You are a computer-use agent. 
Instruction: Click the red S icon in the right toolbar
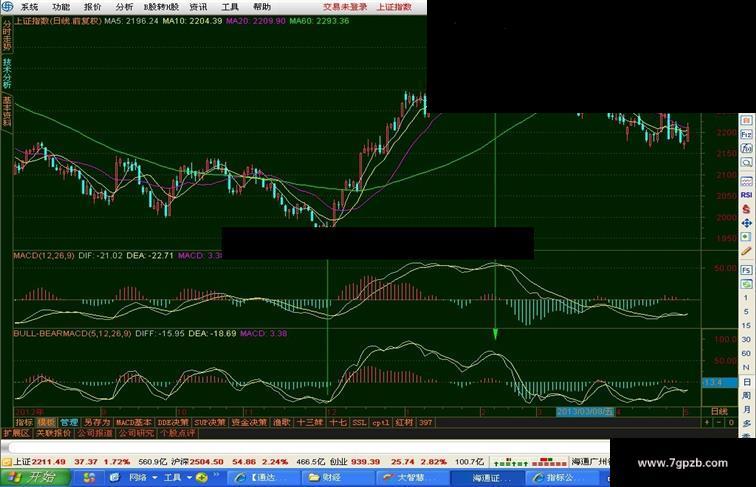[746, 209]
